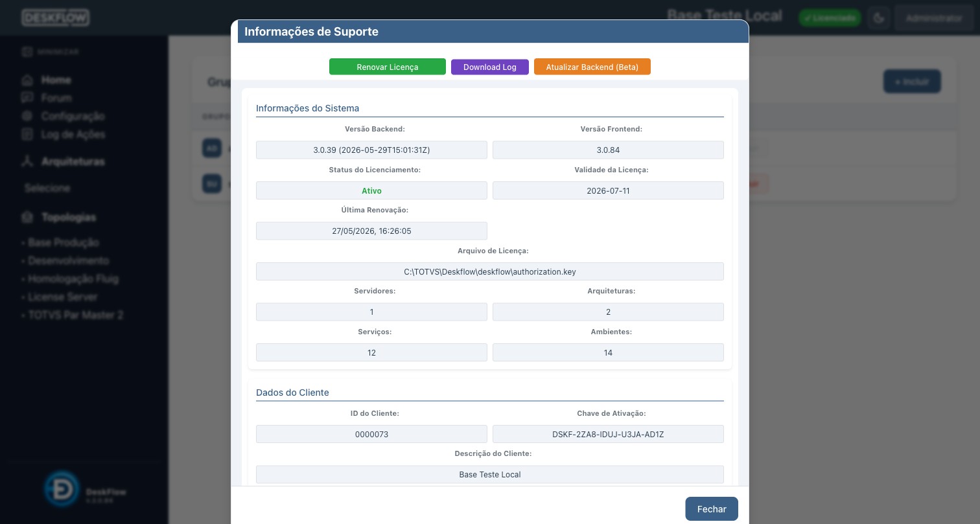Click the Home house icon
The height and width of the screenshot is (524, 980).
[x=27, y=80]
